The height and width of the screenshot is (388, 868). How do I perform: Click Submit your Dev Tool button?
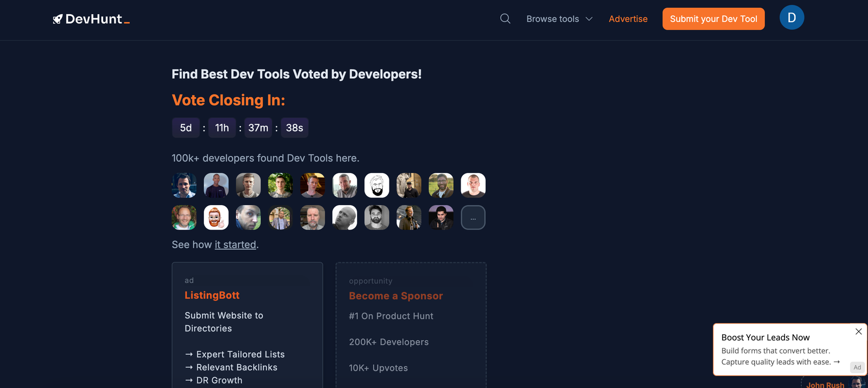(x=713, y=19)
